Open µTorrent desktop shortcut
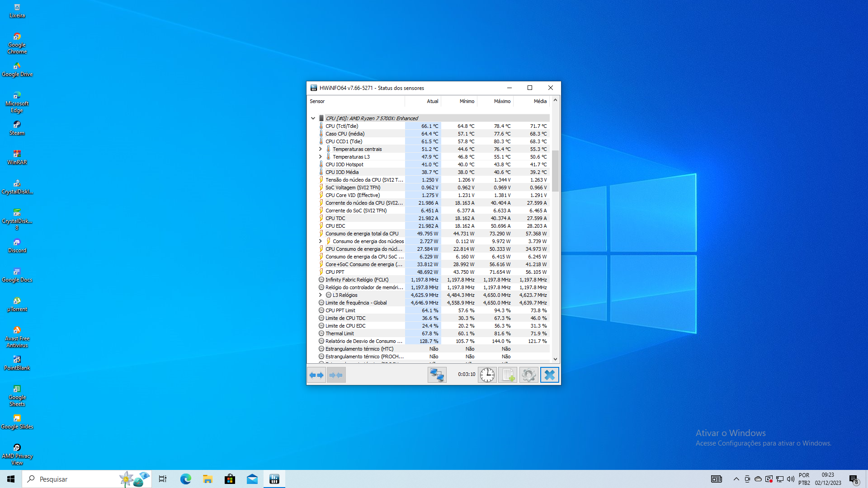868x488 pixels. coord(17,305)
